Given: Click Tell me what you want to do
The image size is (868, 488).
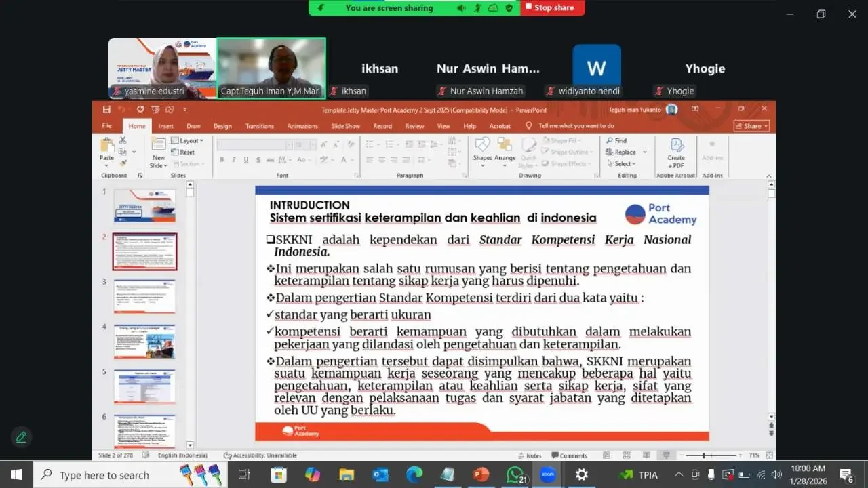Looking at the screenshot, I should click(x=576, y=126).
